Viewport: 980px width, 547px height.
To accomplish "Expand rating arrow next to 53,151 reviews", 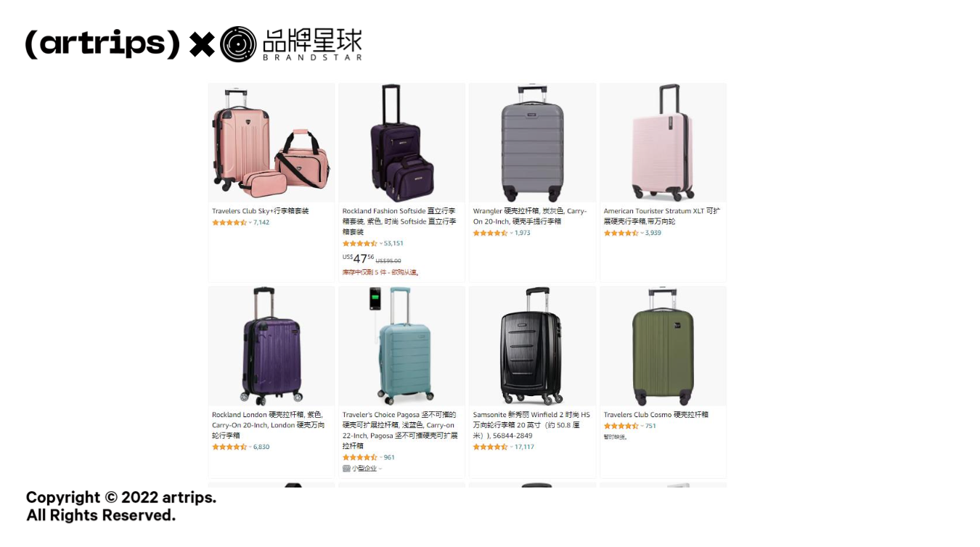I will 381,244.
